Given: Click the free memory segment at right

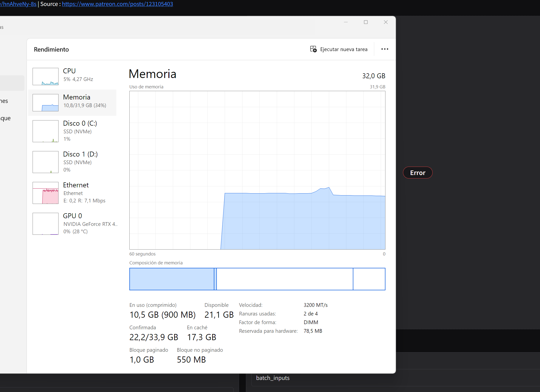Looking at the screenshot, I should [x=369, y=279].
